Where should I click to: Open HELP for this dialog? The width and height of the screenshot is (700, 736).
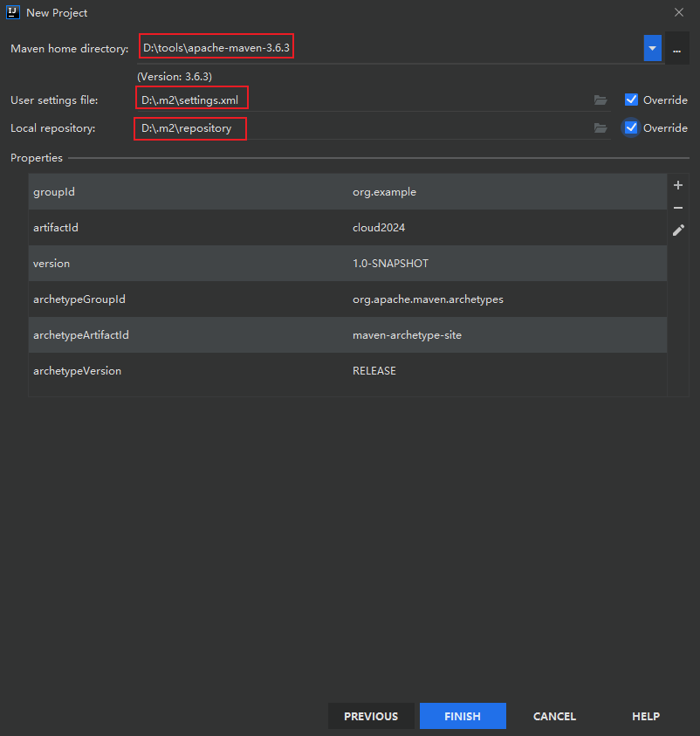[646, 716]
